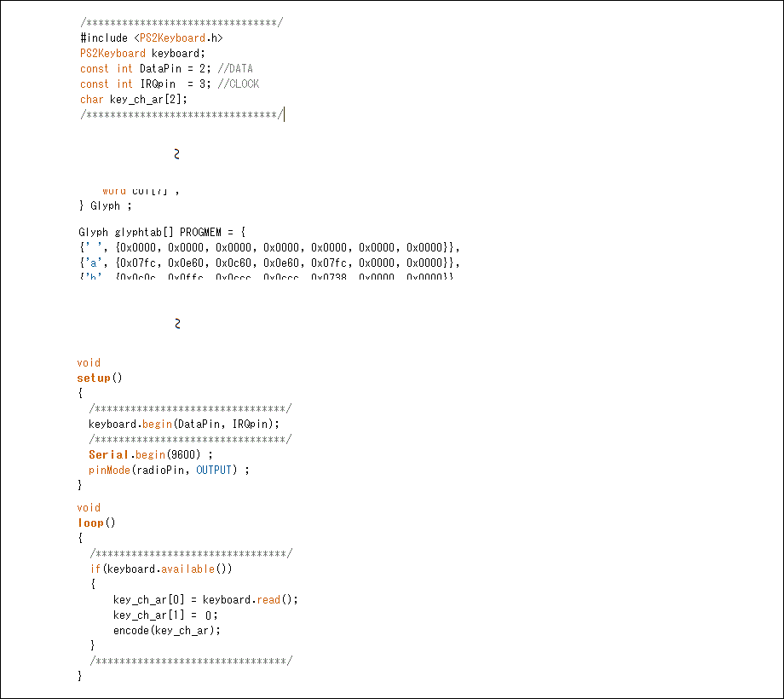
Task: Click the if(keyboard.available()) condition
Action: 161,569
